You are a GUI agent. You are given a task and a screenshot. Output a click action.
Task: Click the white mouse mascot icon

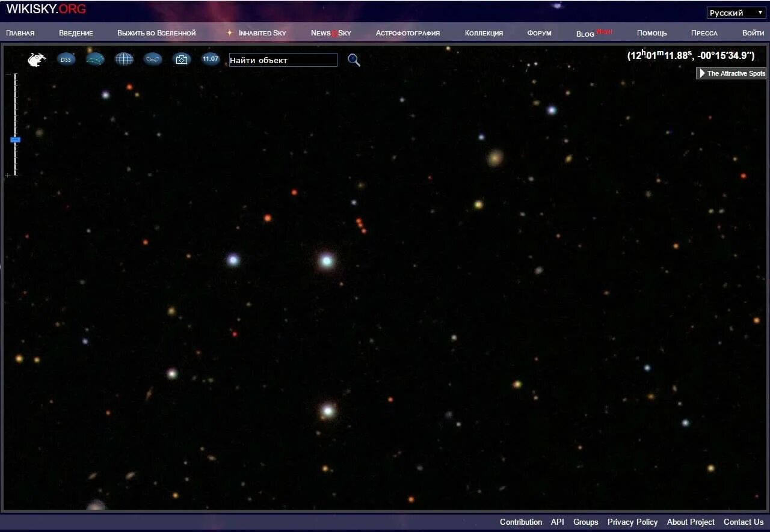[x=37, y=60]
